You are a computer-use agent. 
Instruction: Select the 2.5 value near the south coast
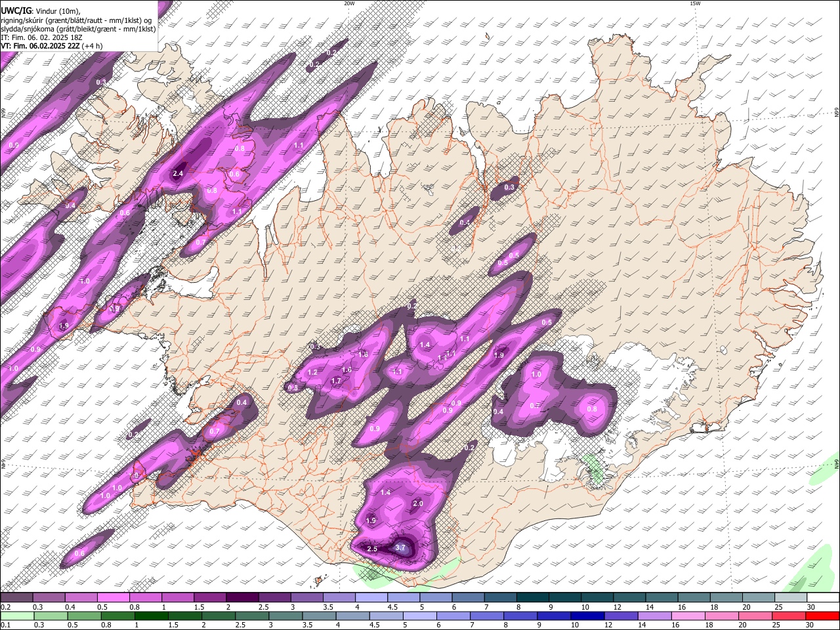(372, 549)
